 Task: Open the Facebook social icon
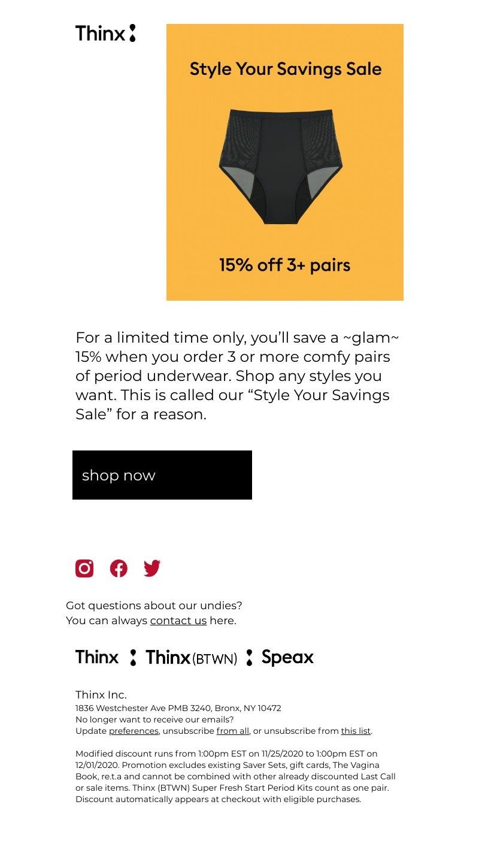click(119, 568)
